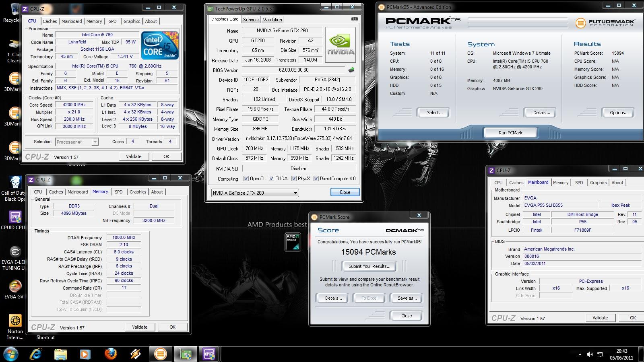Open Graphics tab in Memory CPU-Z window

(138, 192)
